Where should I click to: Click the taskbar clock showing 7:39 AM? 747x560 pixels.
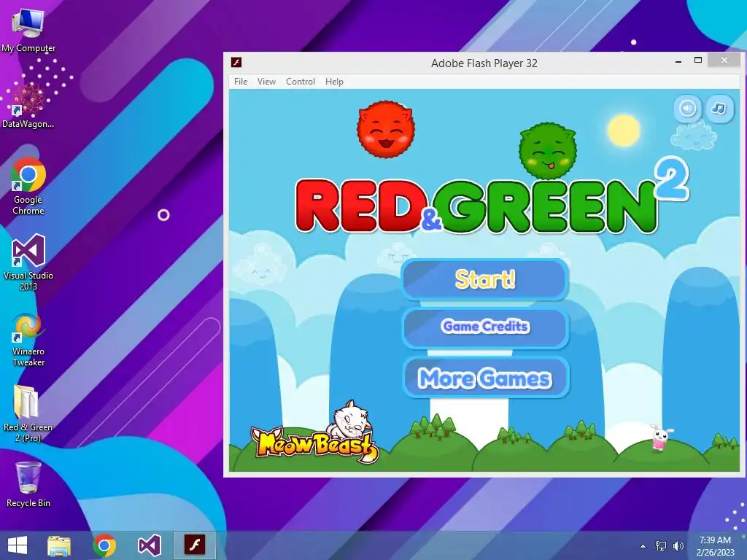tap(715, 546)
